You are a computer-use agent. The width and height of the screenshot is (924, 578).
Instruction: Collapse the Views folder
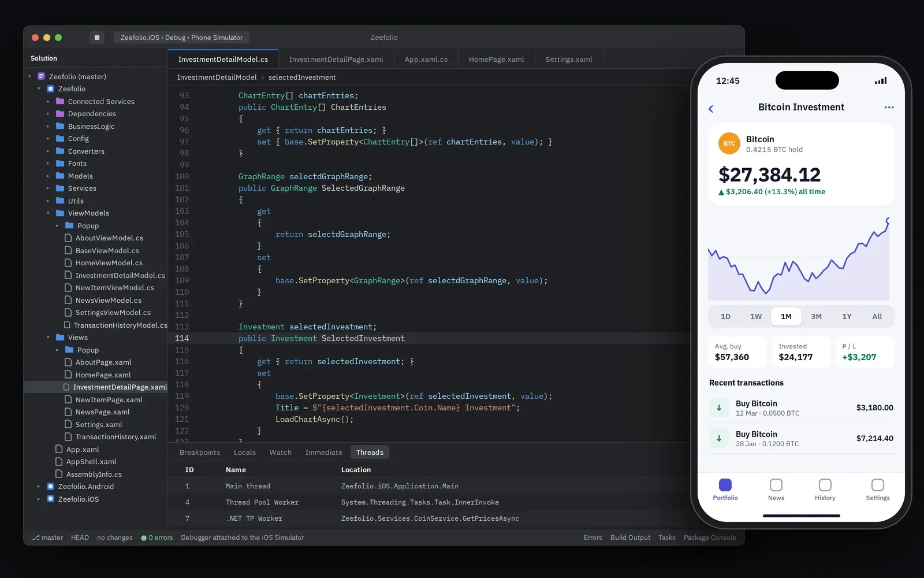click(48, 338)
